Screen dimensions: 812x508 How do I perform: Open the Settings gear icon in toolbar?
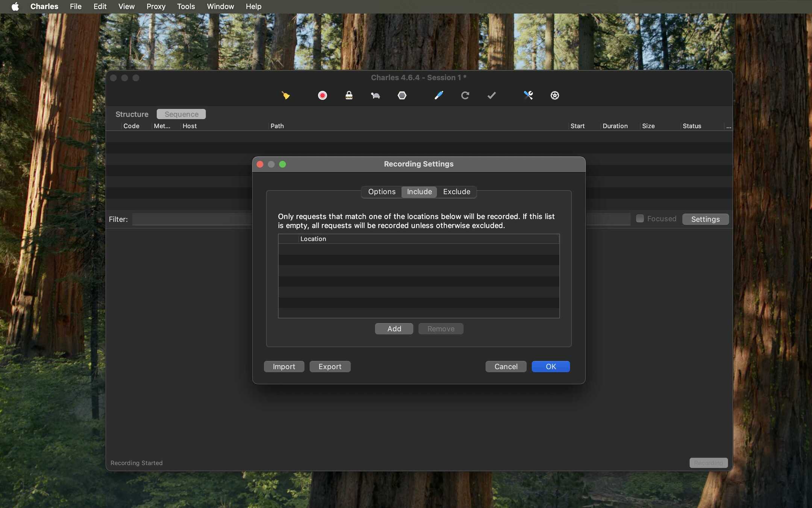click(x=554, y=96)
